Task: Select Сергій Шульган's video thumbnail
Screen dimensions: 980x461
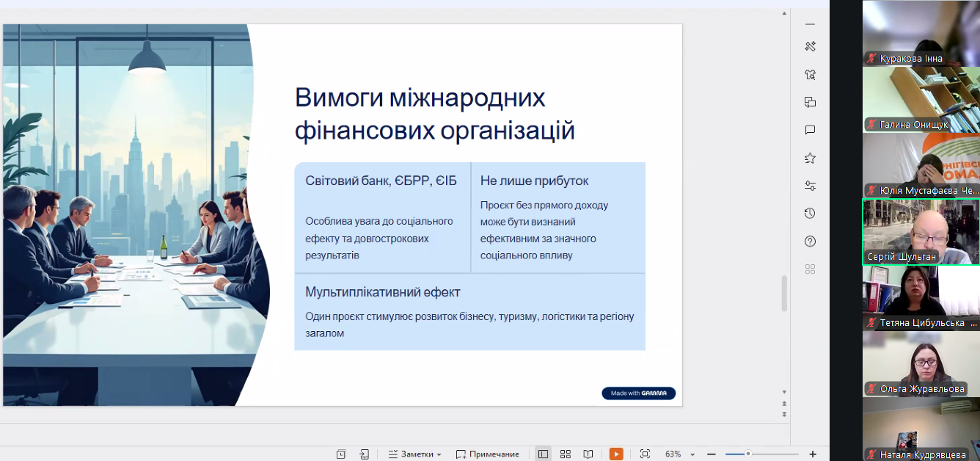Action: click(921, 232)
